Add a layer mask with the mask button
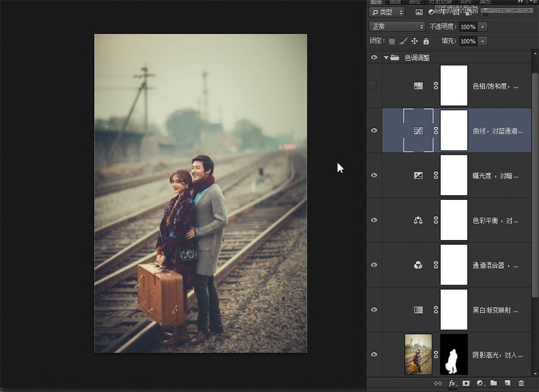 pyautogui.click(x=466, y=383)
